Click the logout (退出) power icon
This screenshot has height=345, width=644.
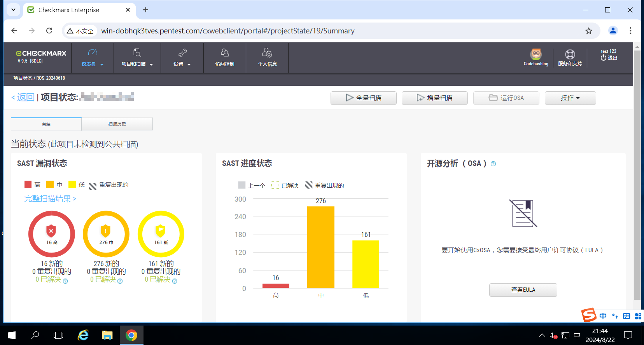pos(604,58)
